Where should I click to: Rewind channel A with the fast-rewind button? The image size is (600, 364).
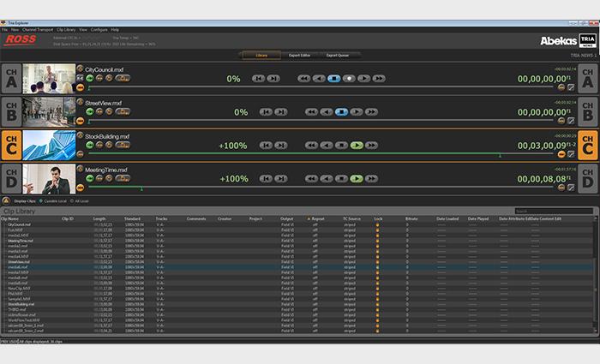point(303,78)
